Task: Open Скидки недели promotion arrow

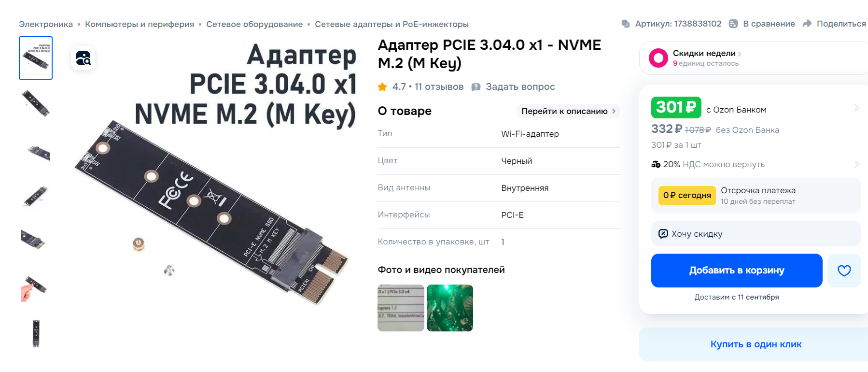Action: pyautogui.click(x=740, y=54)
